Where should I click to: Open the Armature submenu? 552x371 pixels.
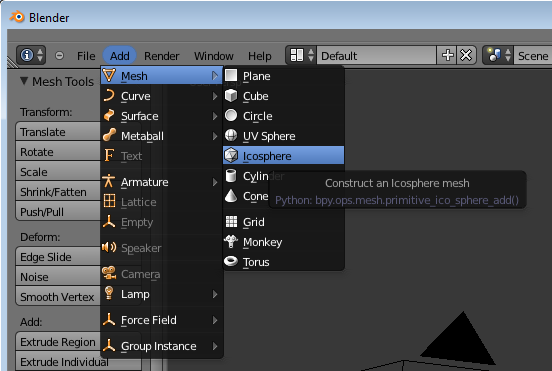(x=162, y=182)
